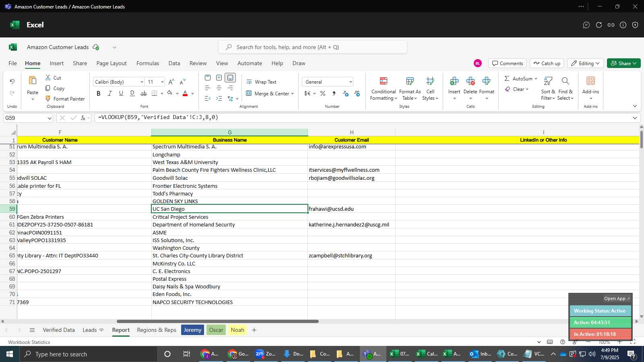Open AutoSum dropdown arrow

(536, 79)
